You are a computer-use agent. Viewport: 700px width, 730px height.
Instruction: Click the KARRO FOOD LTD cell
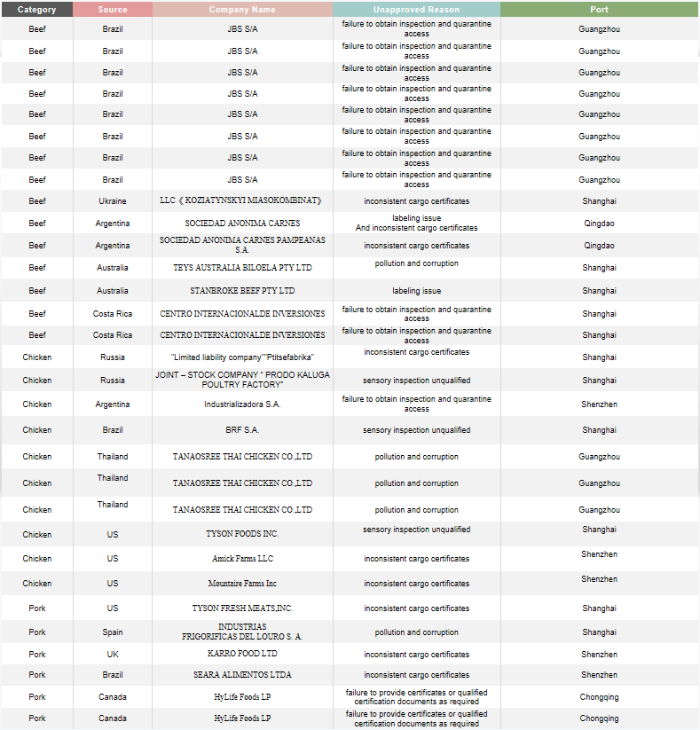coord(242,654)
